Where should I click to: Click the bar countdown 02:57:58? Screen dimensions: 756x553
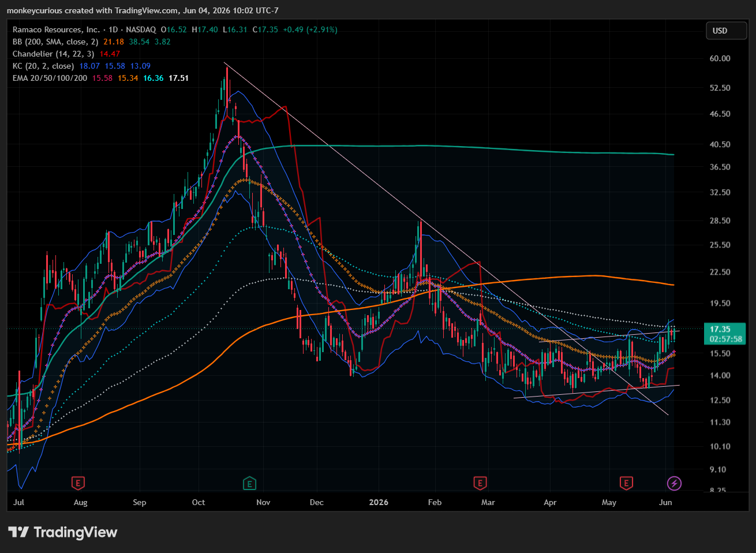(726, 339)
